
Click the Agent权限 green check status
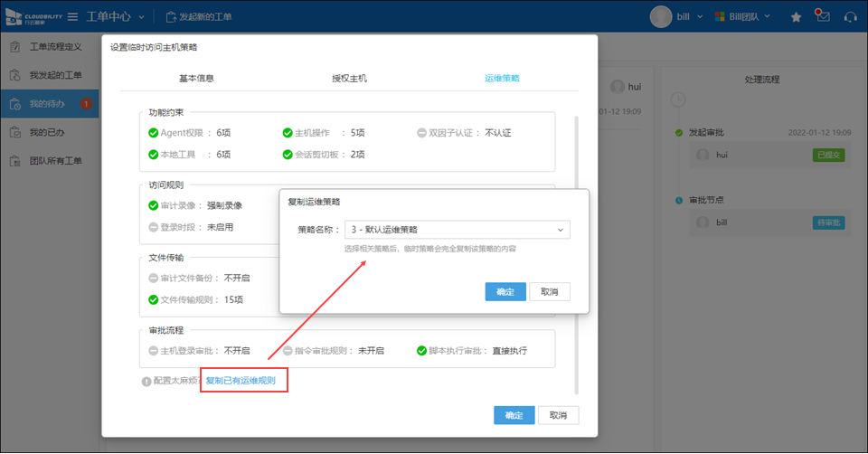click(154, 133)
